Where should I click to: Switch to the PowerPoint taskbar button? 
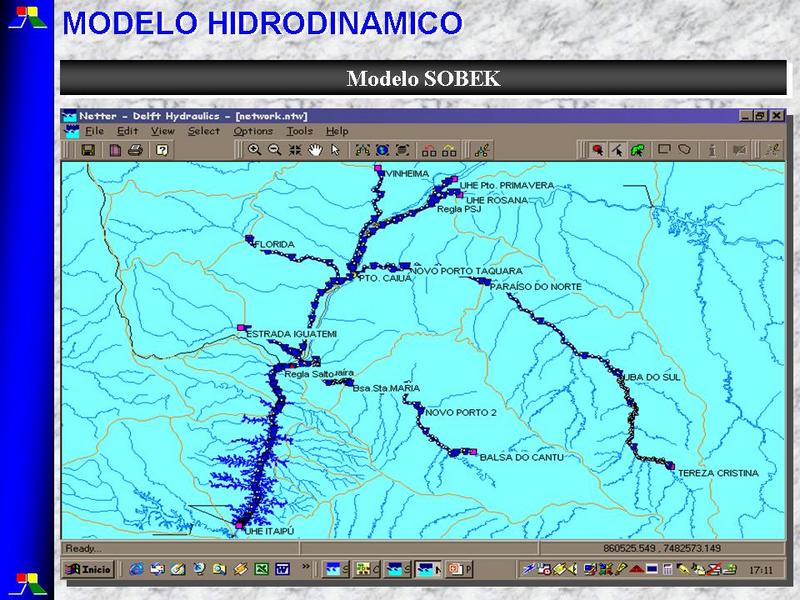(459, 569)
